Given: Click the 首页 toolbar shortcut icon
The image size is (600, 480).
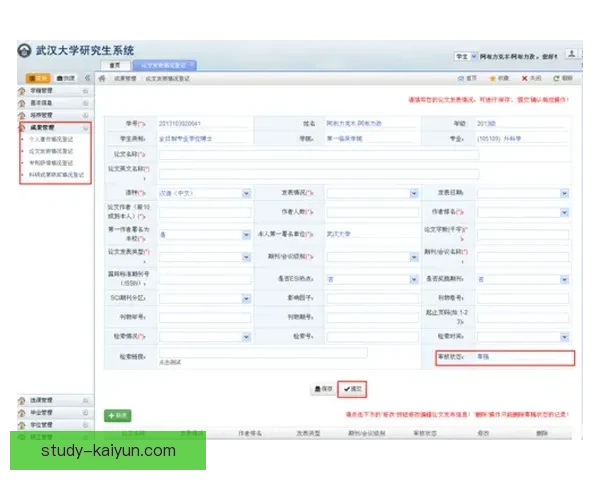Looking at the screenshot, I should coord(461,78).
